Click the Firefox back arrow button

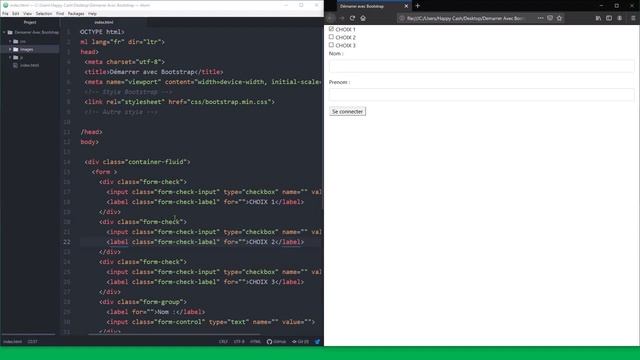point(331,18)
